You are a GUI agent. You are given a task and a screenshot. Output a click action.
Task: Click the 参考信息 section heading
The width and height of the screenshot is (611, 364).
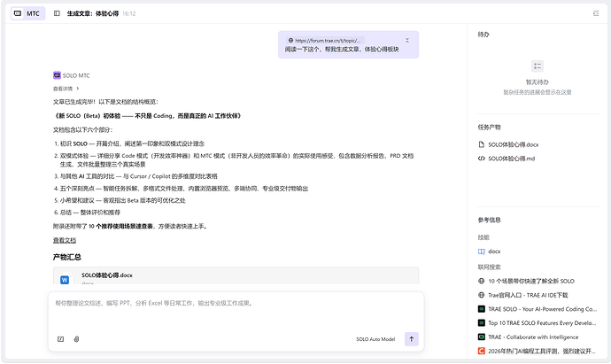coord(490,221)
